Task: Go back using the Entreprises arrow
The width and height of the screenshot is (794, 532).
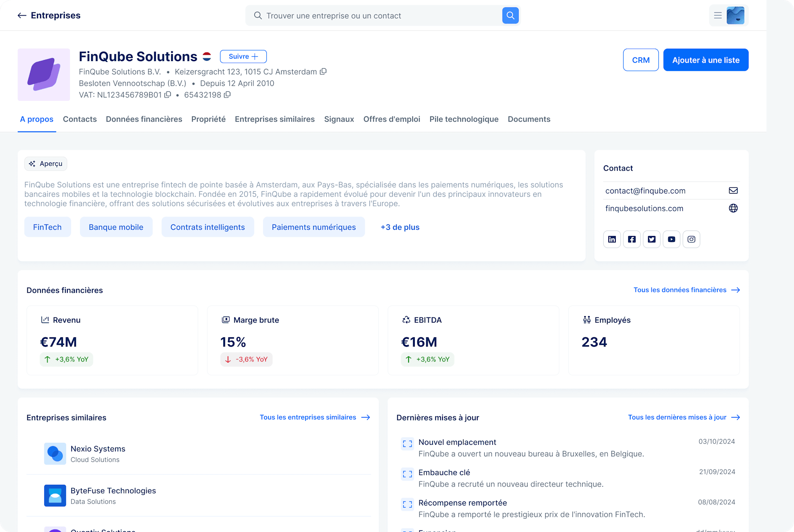Action: coord(22,16)
